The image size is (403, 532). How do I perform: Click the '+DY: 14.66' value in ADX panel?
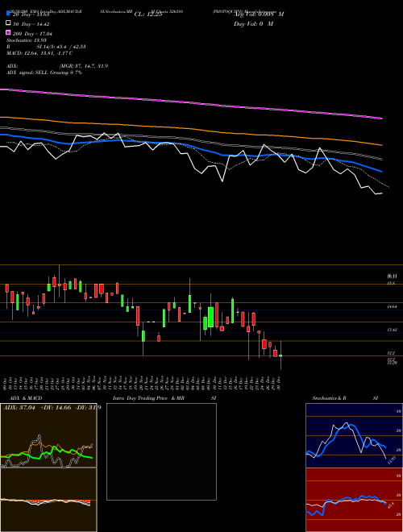(56, 408)
